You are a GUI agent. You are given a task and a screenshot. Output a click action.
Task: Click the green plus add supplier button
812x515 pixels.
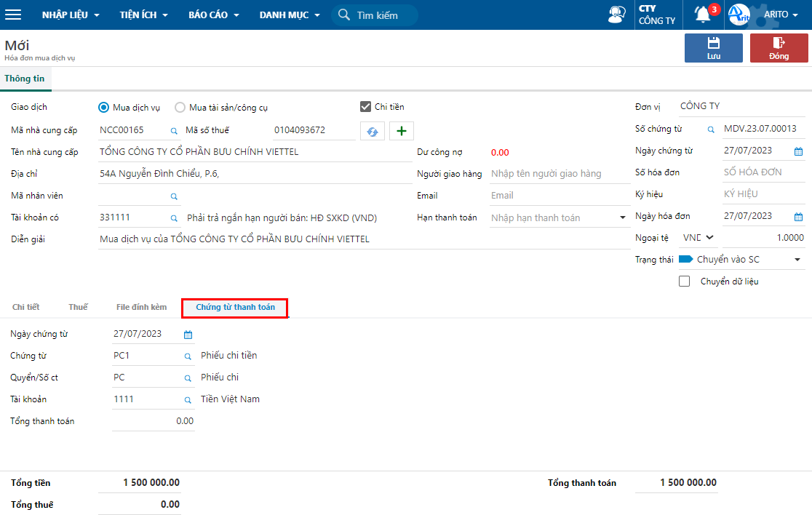coord(401,131)
